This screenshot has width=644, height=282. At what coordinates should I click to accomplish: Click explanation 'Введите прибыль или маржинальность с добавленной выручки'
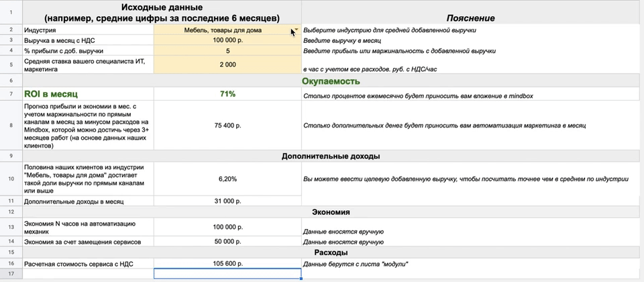(400, 52)
